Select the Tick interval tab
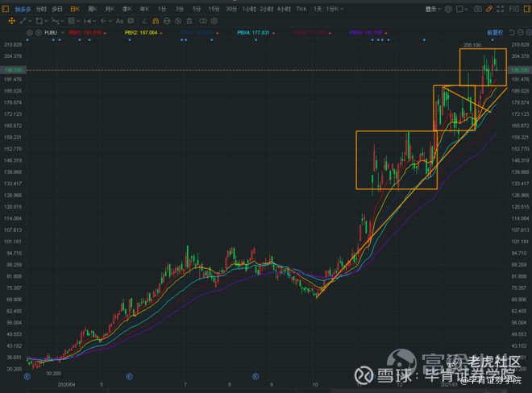Screen dimensions: 532x393 (301, 9)
